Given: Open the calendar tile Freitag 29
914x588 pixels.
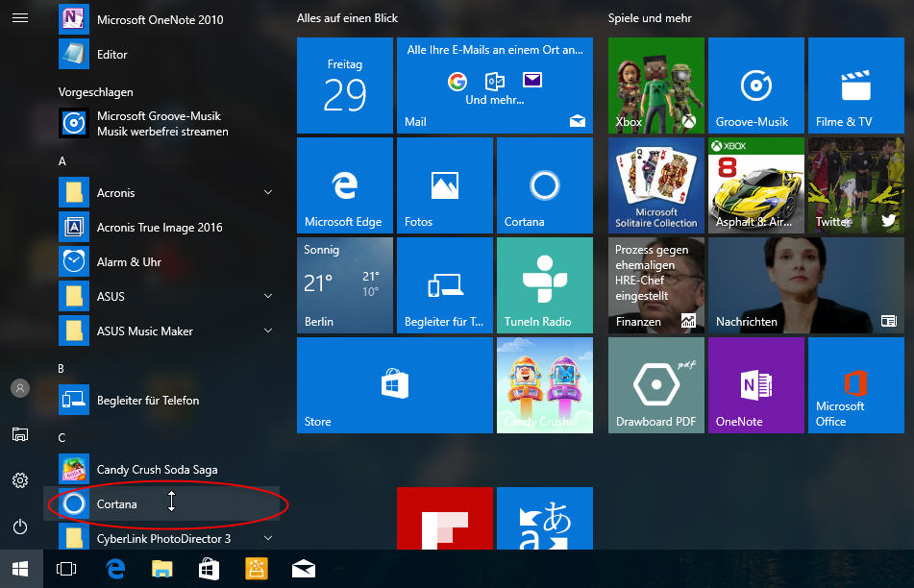Looking at the screenshot, I should coord(345,86).
